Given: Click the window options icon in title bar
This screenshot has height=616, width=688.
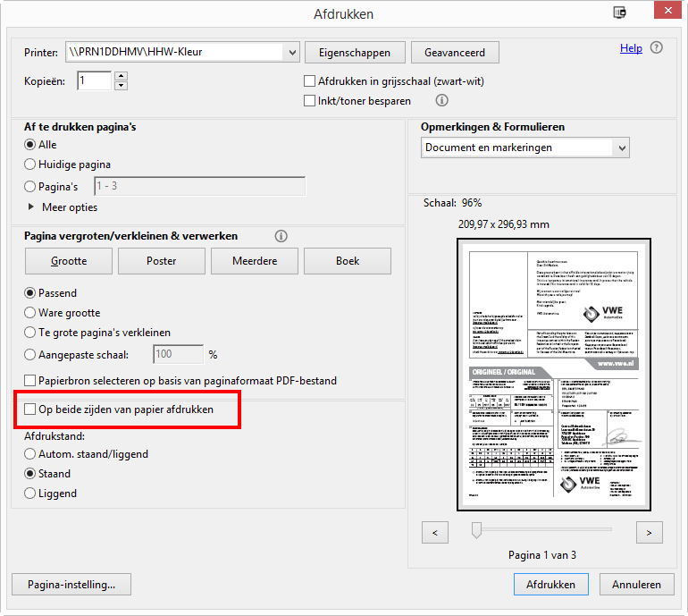Looking at the screenshot, I should (619, 13).
